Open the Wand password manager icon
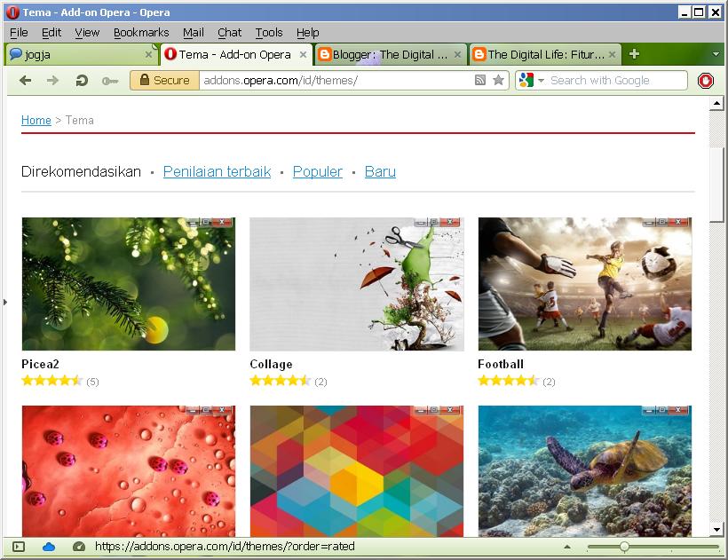The image size is (728, 560). (x=109, y=80)
